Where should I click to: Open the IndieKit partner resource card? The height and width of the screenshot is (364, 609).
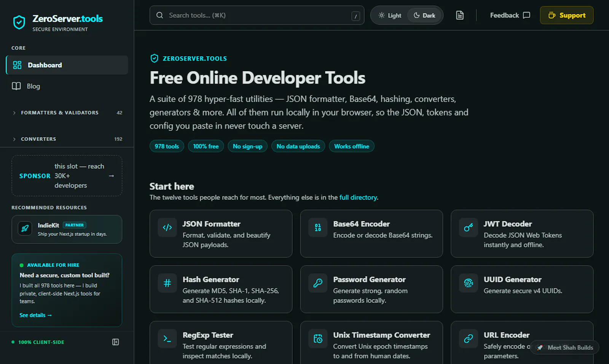[67, 229]
